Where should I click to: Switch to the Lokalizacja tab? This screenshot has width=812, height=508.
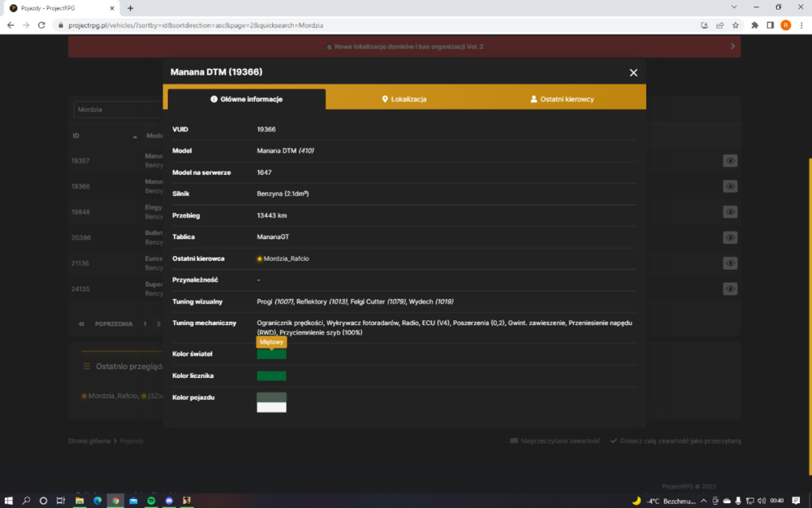coord(404,99)
